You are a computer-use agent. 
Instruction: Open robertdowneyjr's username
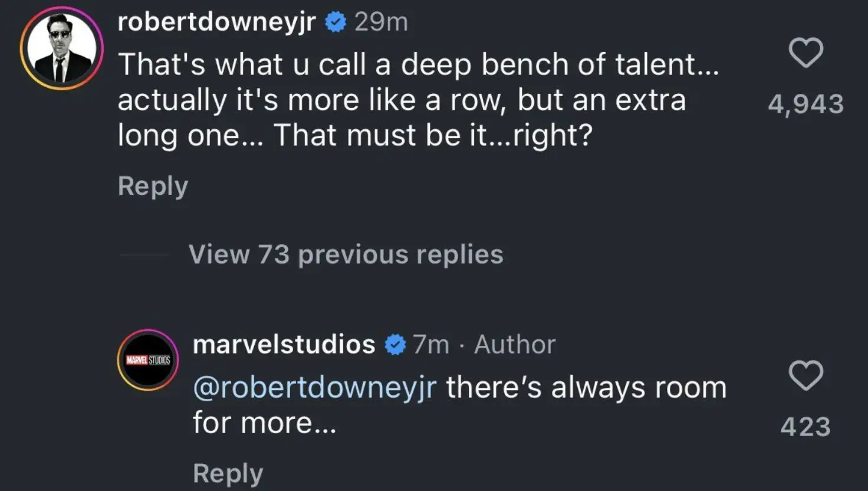coord(215,21)
